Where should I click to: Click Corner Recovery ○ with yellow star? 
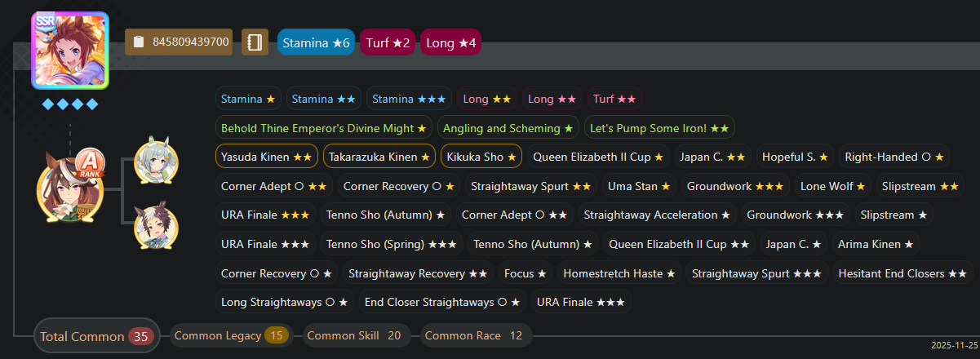tap(399, 186)
